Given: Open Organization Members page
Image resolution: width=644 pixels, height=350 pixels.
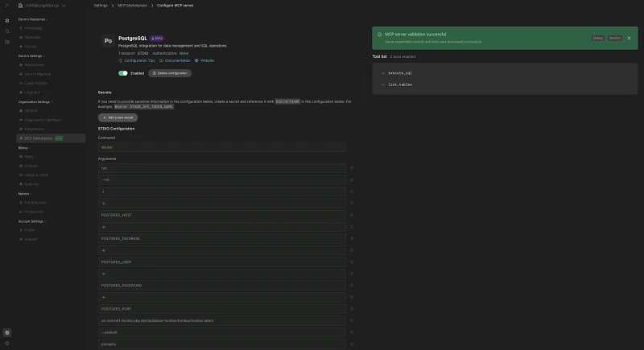Looking at the screenshot, I should click(43, 120).
